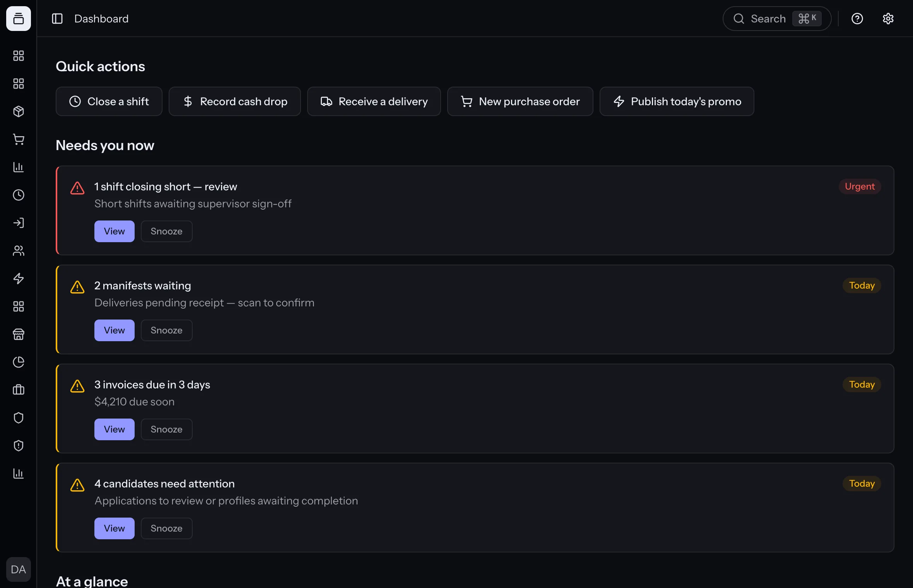913x588 pixels.
Task: Click Publish today's promo quick action
Action: click(x=677, y=101)
